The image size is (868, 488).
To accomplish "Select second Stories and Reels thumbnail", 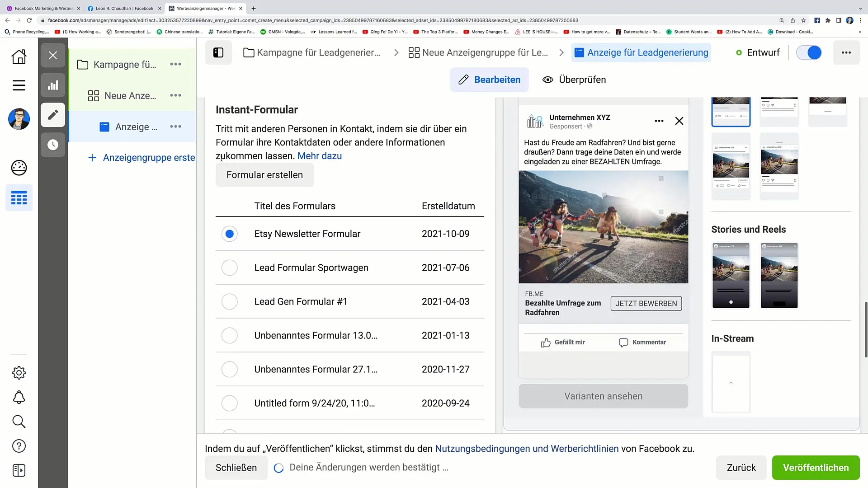I will (x=779, y=275).
